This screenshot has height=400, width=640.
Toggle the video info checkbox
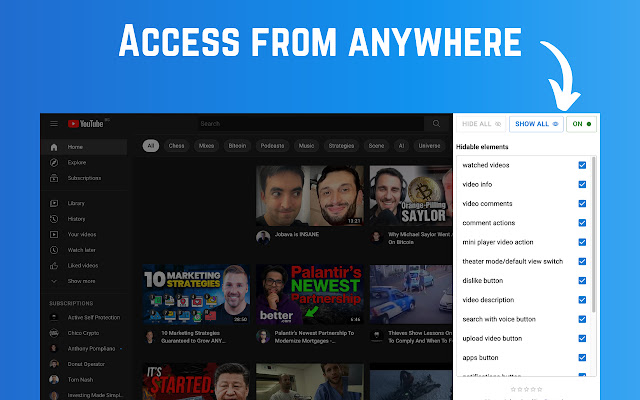pos(582,184)
